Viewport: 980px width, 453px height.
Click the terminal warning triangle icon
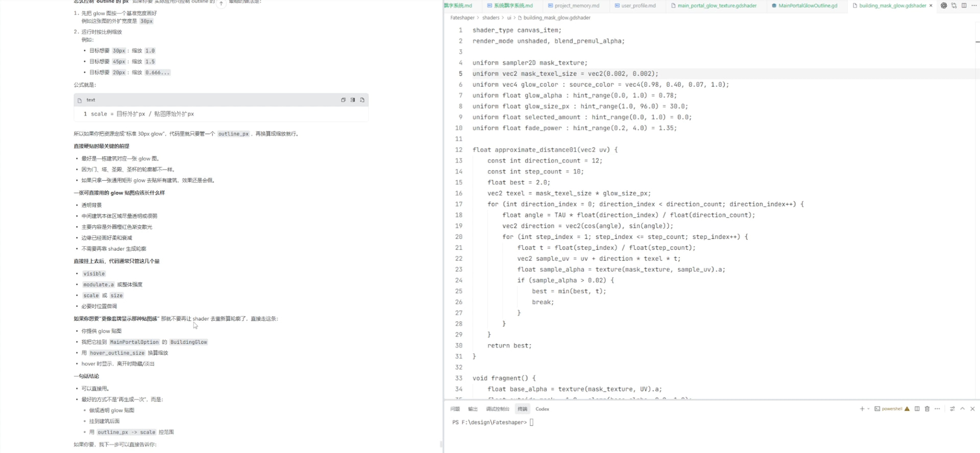[x=907, y=409]
